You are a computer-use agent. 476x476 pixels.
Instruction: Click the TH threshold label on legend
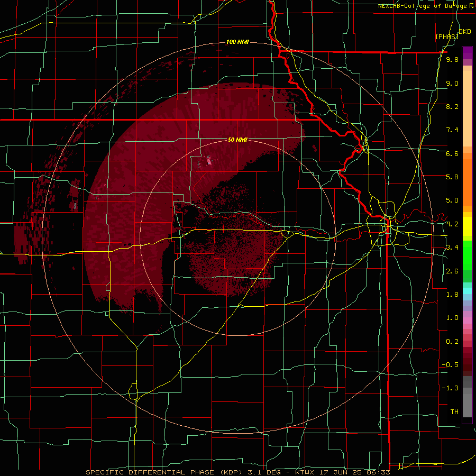click(x=454, y=412)
